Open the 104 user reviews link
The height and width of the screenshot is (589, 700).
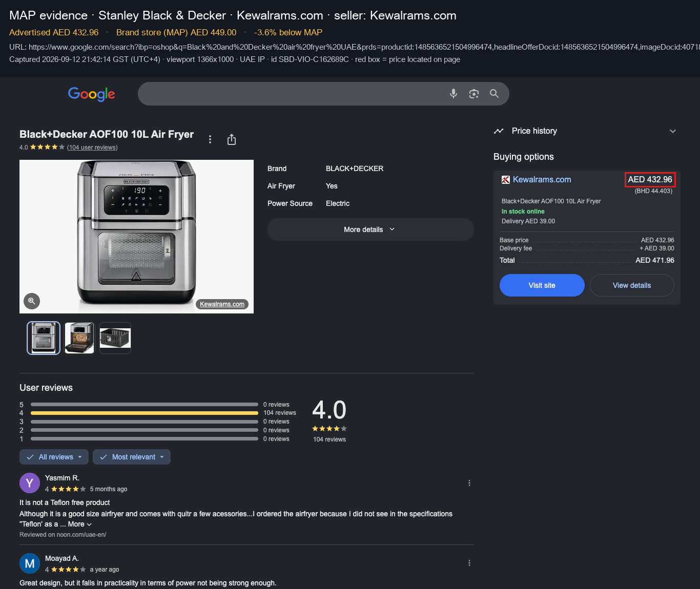pyautogui.click(x=92, y=148)
